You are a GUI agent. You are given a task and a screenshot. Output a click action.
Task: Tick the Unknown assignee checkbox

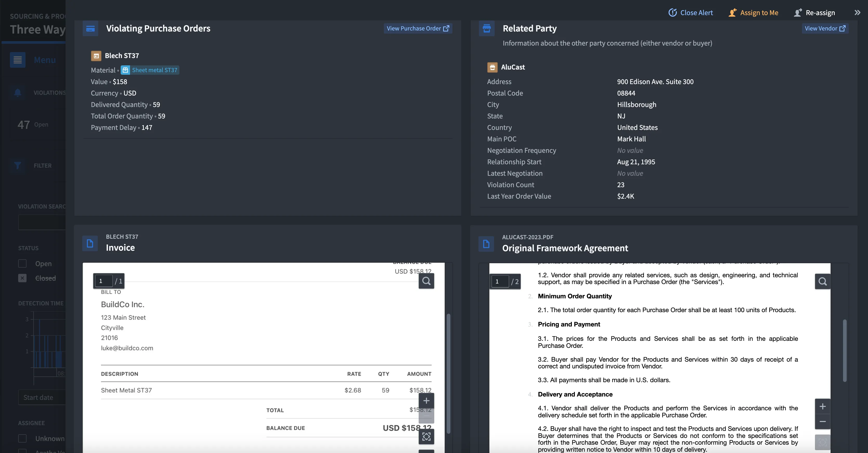(x=22, y=438)
